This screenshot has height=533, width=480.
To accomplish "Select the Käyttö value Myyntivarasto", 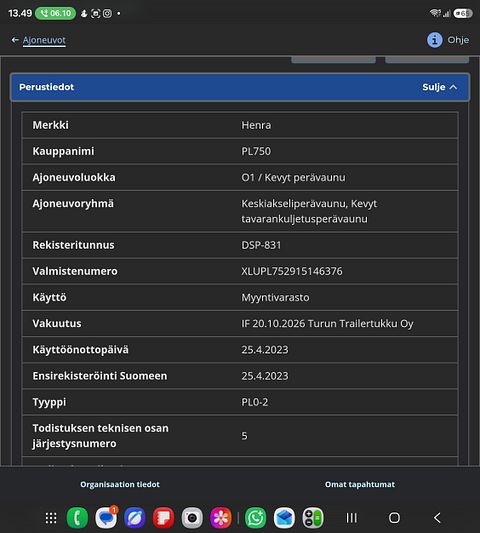I will 275,297.
